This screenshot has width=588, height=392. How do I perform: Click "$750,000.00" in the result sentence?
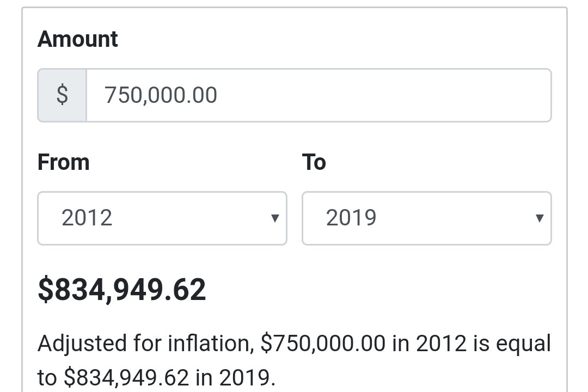[323, 344]
